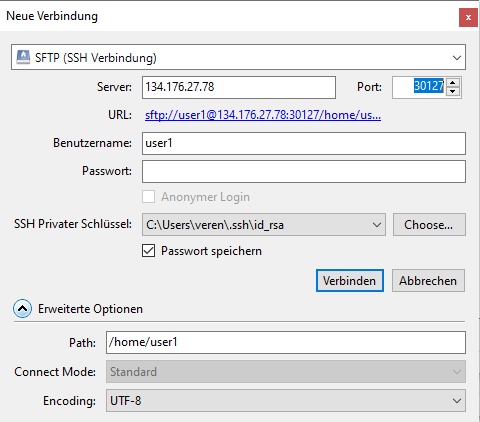Open the SFTP (SSH Verbindung) protocol dropdown
This screenshot has height=422, width=480.
[x=238, y=57]
